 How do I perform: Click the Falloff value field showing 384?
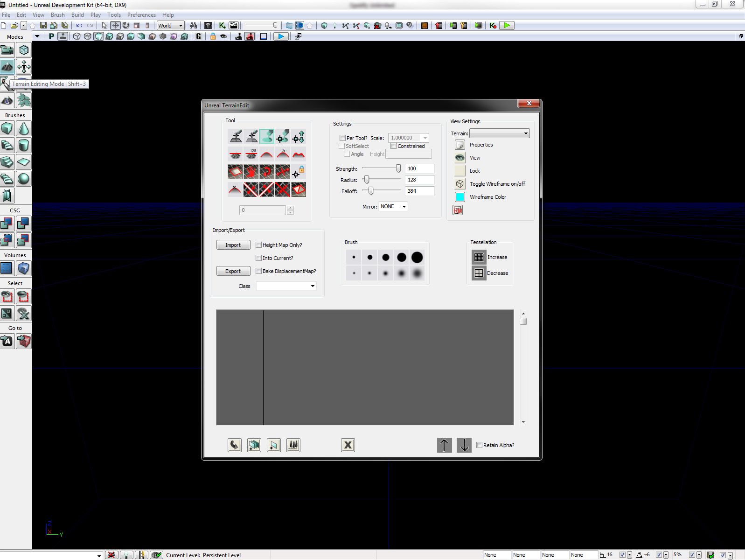tap(420, 191)
